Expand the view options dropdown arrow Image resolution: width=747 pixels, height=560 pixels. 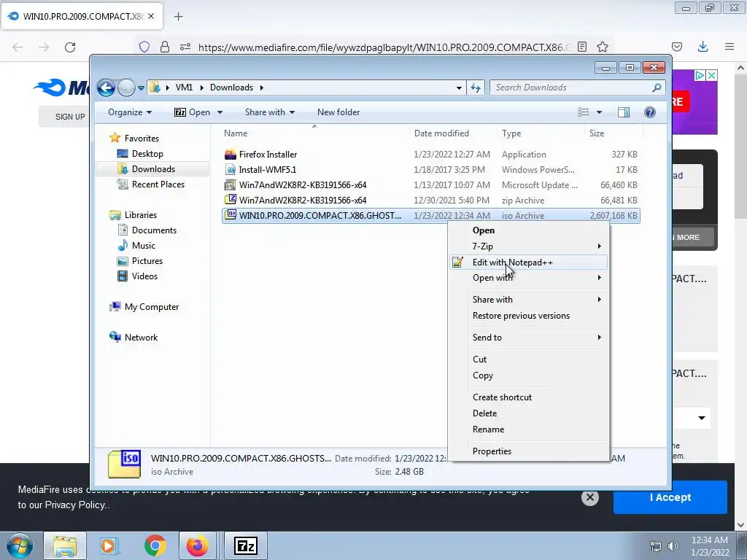point(600,112)
